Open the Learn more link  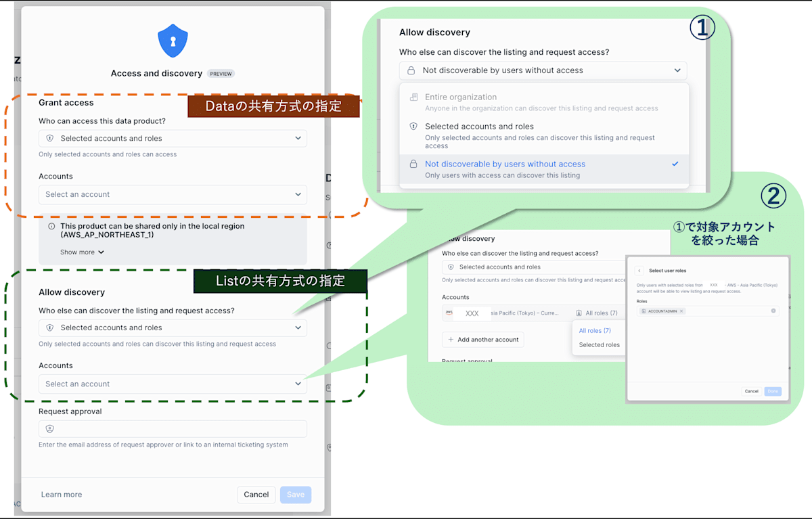(62, 495)
